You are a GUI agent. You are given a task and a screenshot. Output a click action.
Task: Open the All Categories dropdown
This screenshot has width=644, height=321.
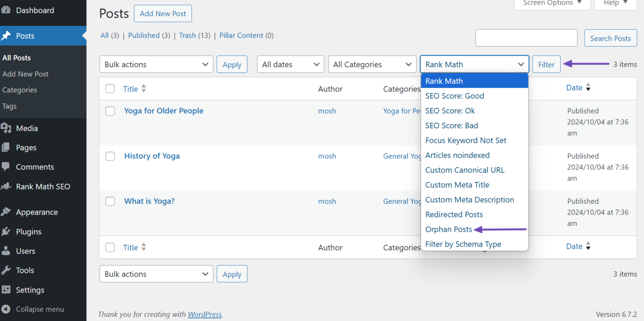click(x=373, y=64)
